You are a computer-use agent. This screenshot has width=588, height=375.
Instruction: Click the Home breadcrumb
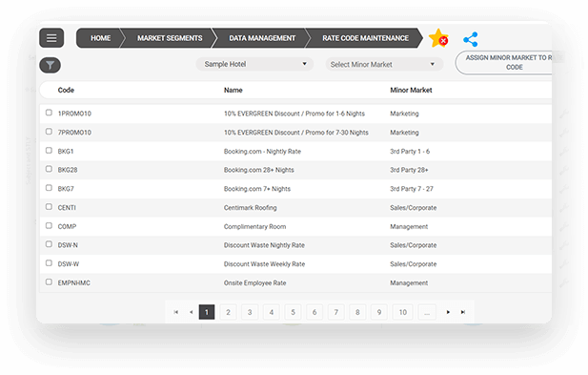(100, 38)
